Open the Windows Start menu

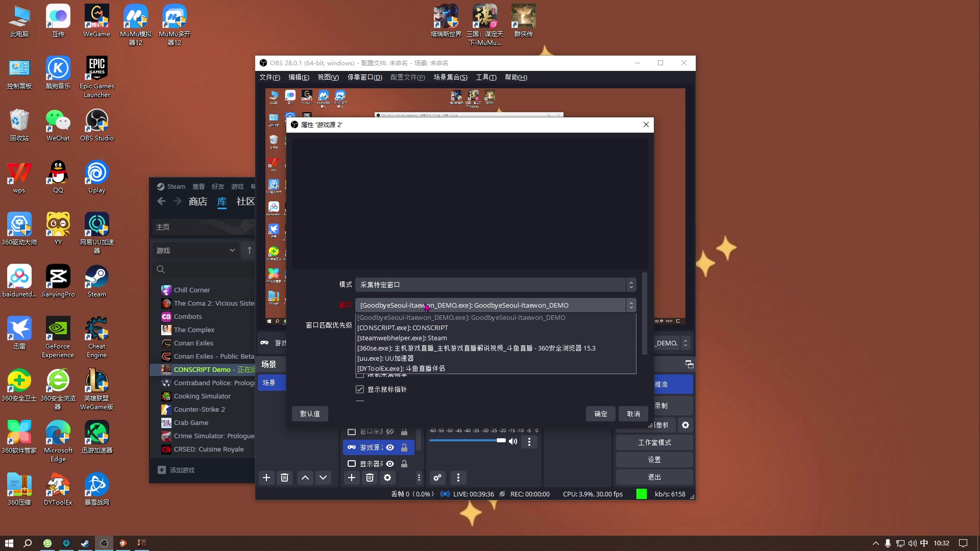[x=9, y=543]
